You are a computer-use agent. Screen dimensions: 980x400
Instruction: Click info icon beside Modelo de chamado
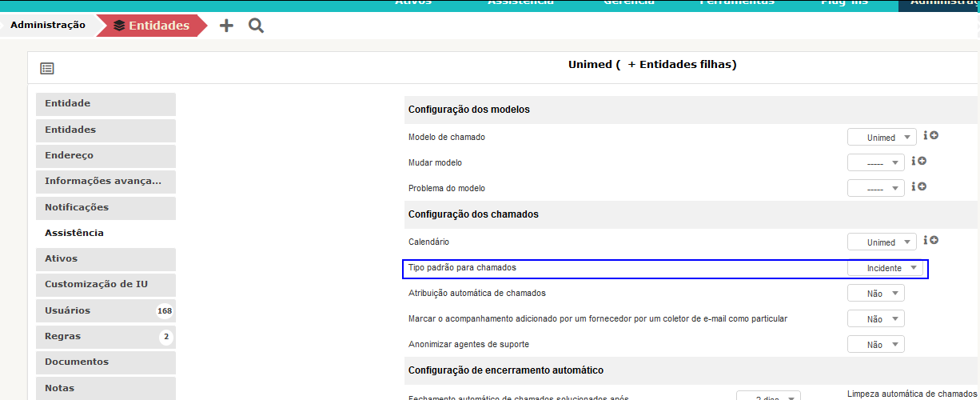pyautogui.click(x=925, y=136)
